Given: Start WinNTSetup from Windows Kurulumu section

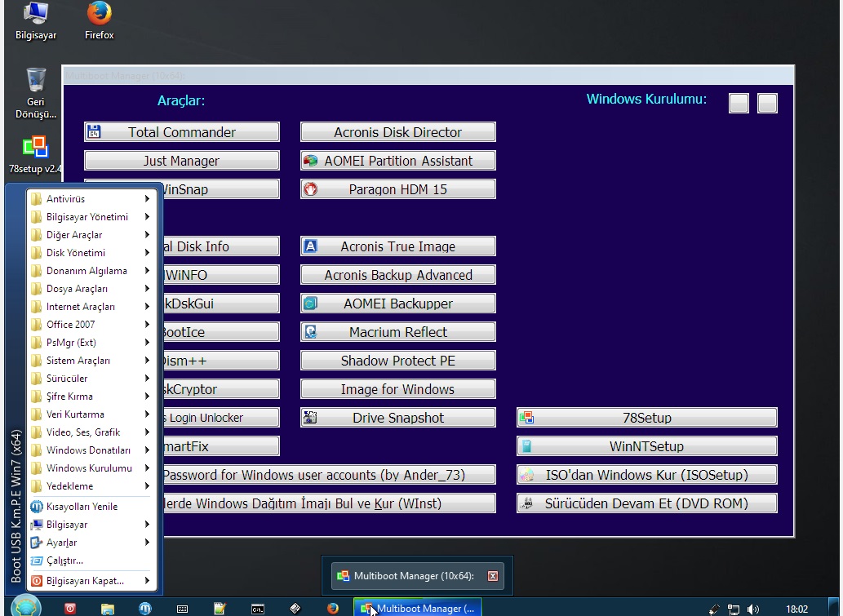Looking at the screenshot, I should tap(646, 446).
